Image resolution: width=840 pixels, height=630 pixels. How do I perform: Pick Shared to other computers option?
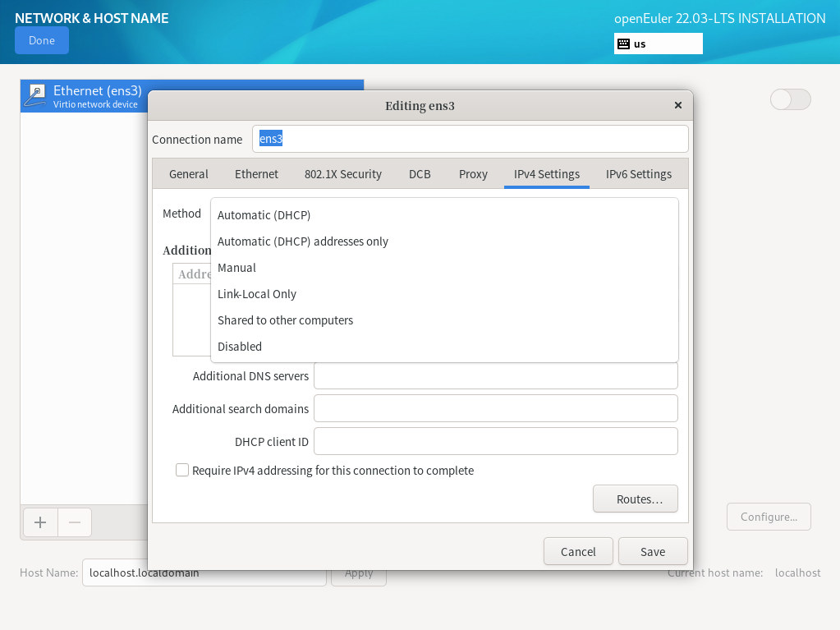(445, 320)
